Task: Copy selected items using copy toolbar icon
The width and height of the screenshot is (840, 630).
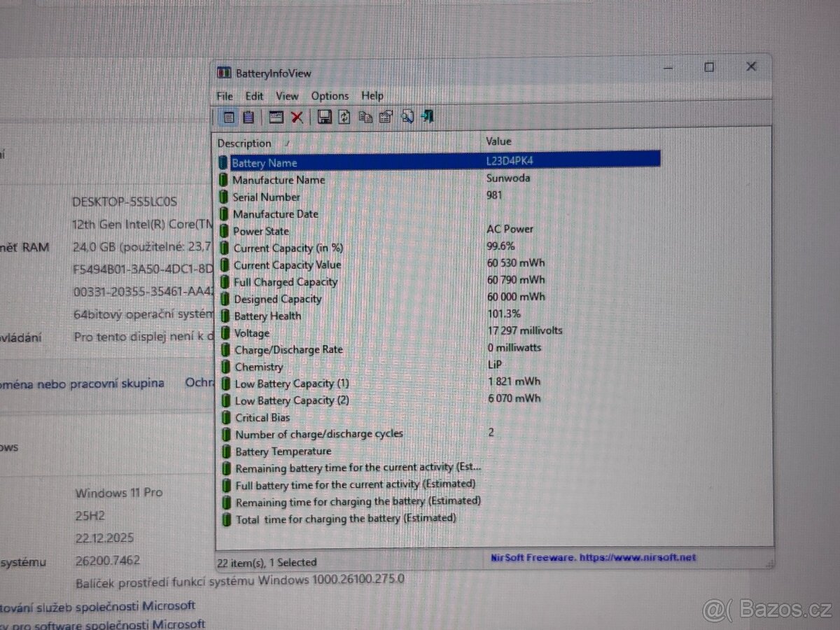Action: click(365, 117)
